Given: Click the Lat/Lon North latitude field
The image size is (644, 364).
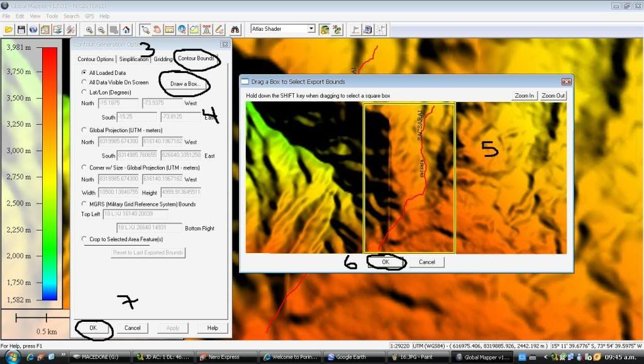Looking at the screenshot, I should [118, 103].
